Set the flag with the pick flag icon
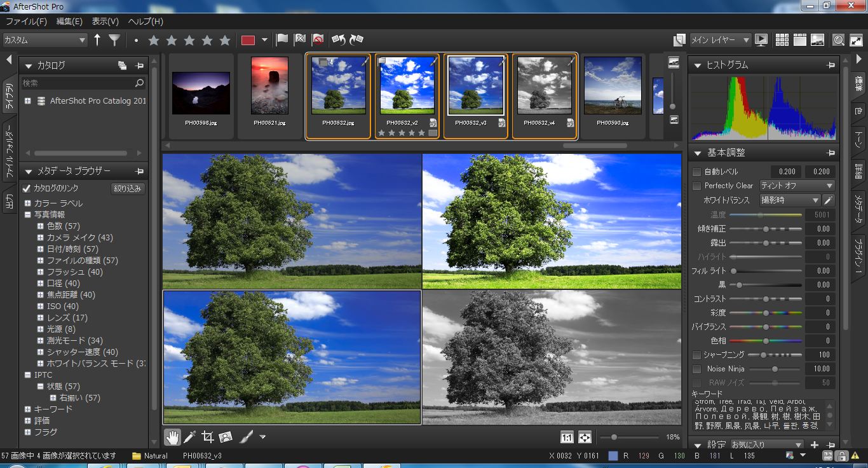868x468 pixels. click(x=282, y=40)
